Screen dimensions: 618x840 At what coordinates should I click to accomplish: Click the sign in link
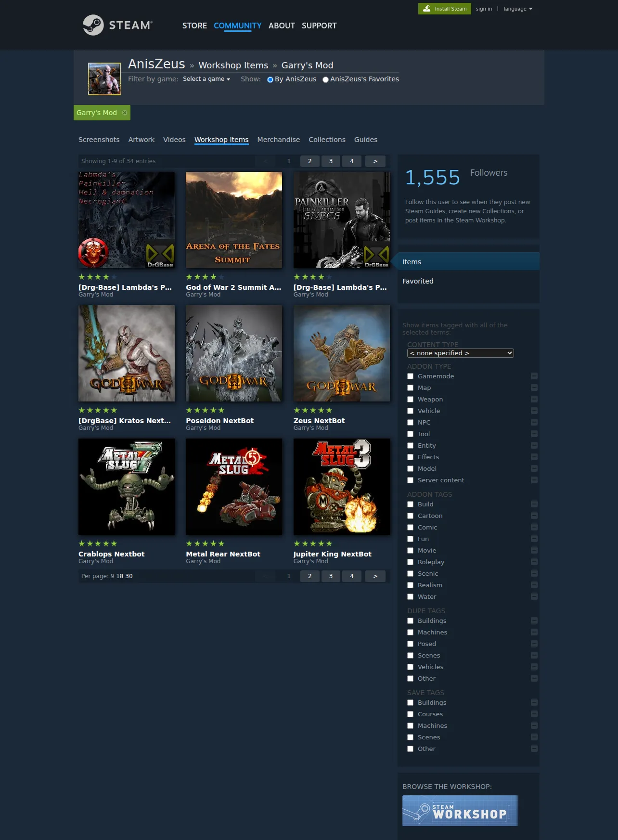[484, 9]
